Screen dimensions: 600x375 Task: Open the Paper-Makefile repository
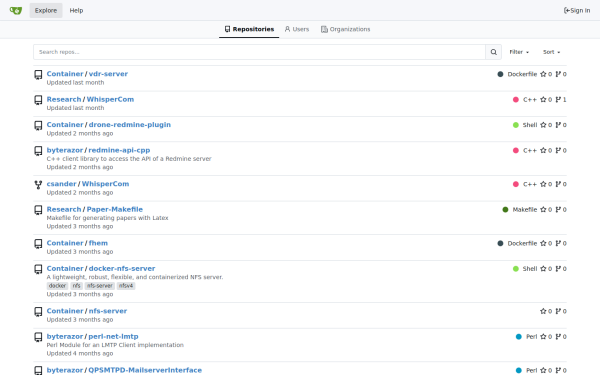tap(115, 209)
